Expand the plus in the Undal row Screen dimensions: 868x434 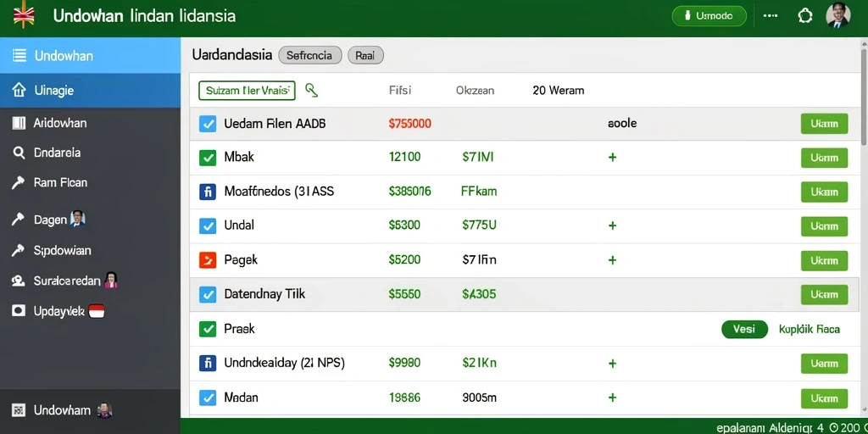[612, 225]
